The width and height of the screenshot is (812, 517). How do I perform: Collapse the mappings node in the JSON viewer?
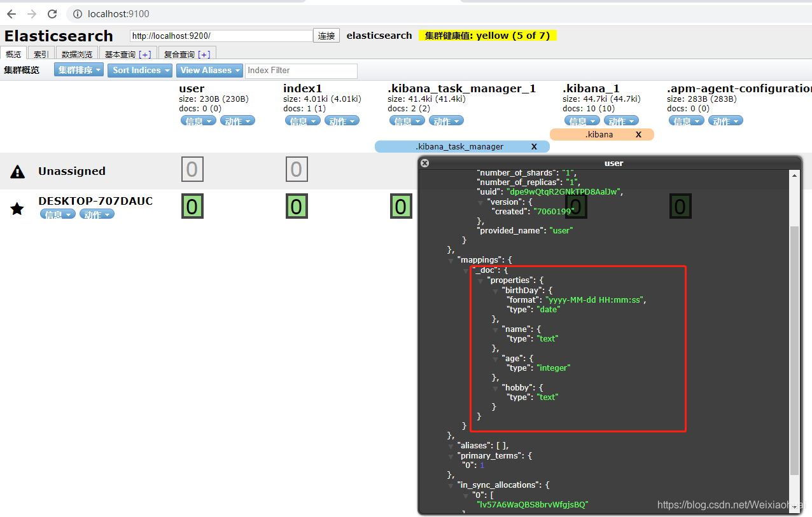click(x=451, y=259)
